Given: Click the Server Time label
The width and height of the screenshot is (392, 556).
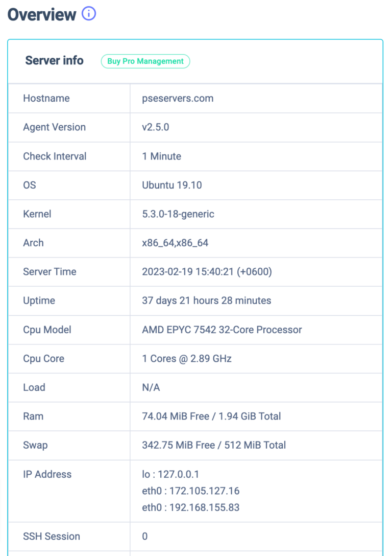Looking at the screenshot, I should pos(50,272).
